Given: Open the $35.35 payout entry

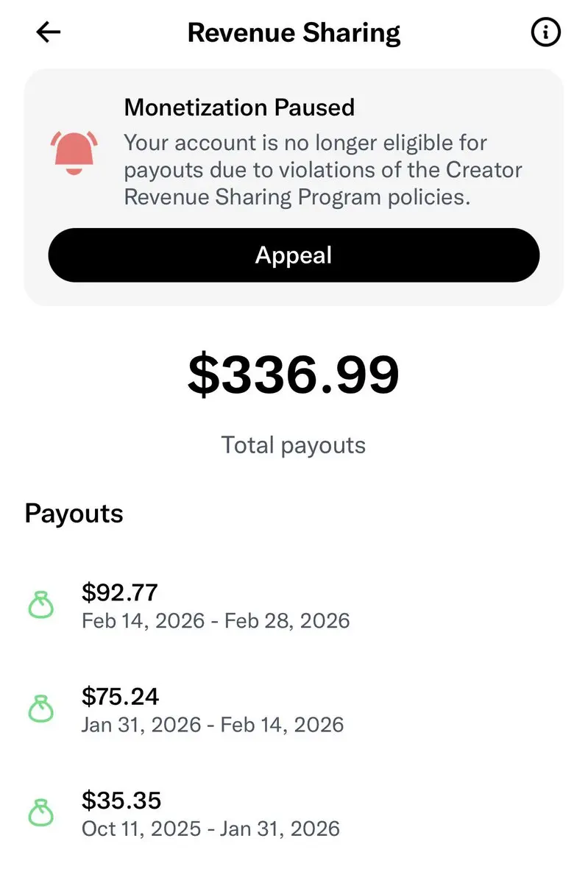Looking at the screenshot, I should click(x=120, y=800).
